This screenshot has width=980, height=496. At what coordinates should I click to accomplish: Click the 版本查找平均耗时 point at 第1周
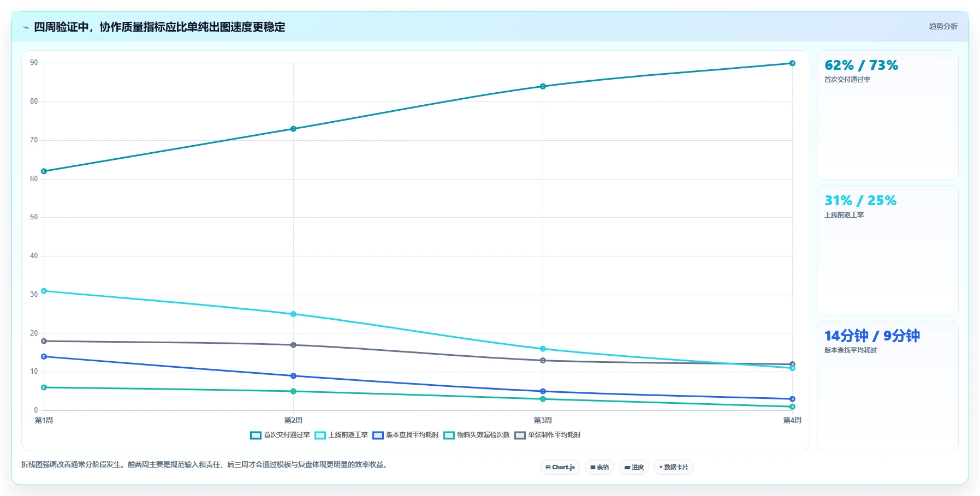pyautogui.click(x=44, y=356)
